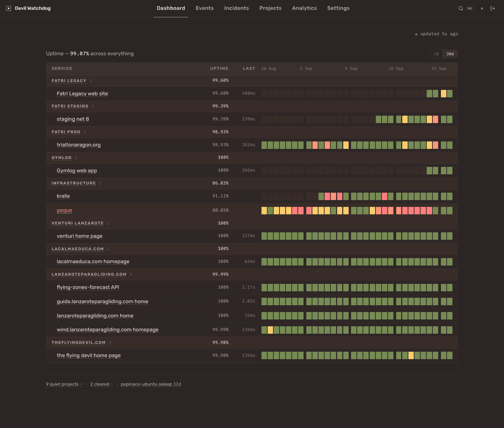The image size is (504, 428).
Task: Open lacalmaeduca.com homepage service
Action: click(93, 261)
